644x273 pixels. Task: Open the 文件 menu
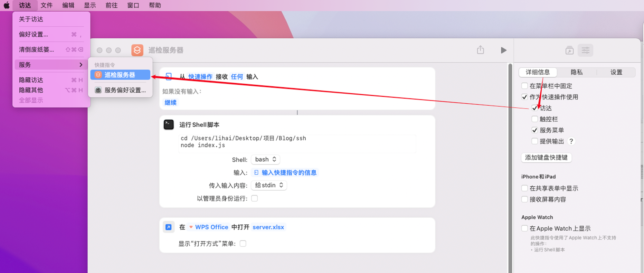pos(46,5)
